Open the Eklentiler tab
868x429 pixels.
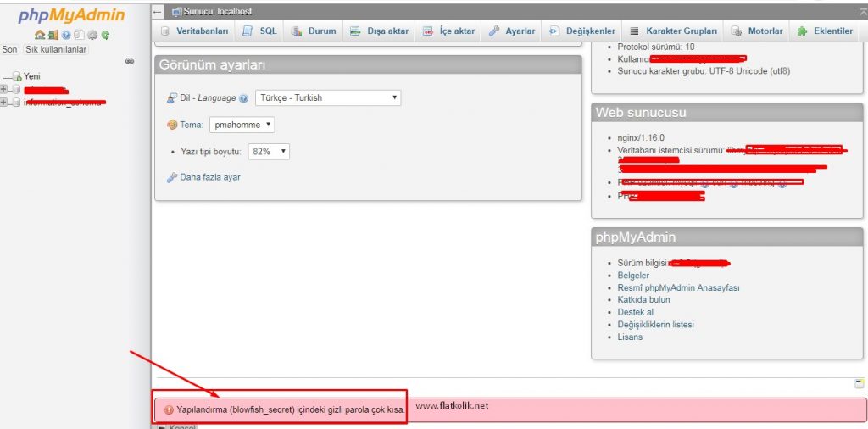[x=825, y=31]
